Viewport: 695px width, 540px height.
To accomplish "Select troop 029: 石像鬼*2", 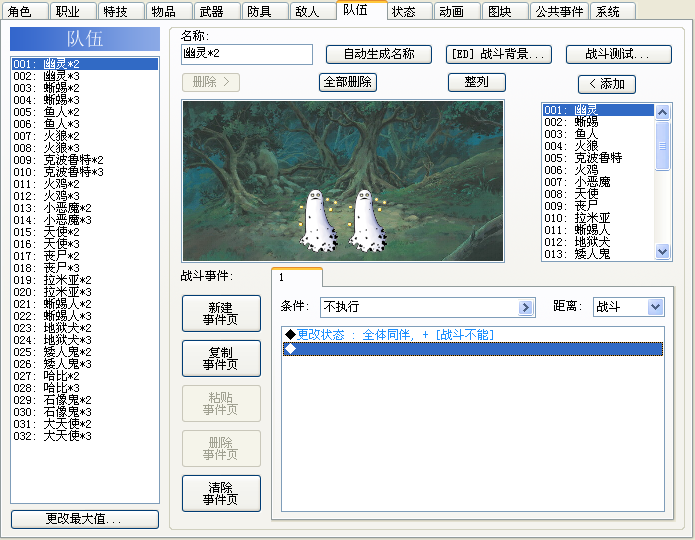I will pos(85,400).
